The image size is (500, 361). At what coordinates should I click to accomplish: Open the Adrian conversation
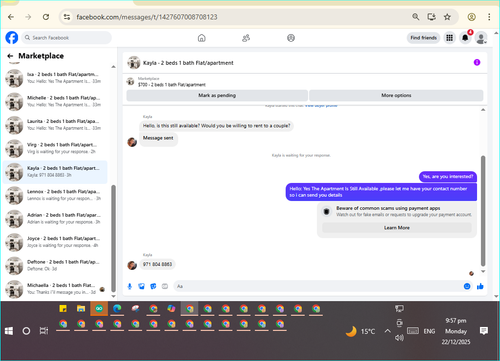(x=55, y=219)
